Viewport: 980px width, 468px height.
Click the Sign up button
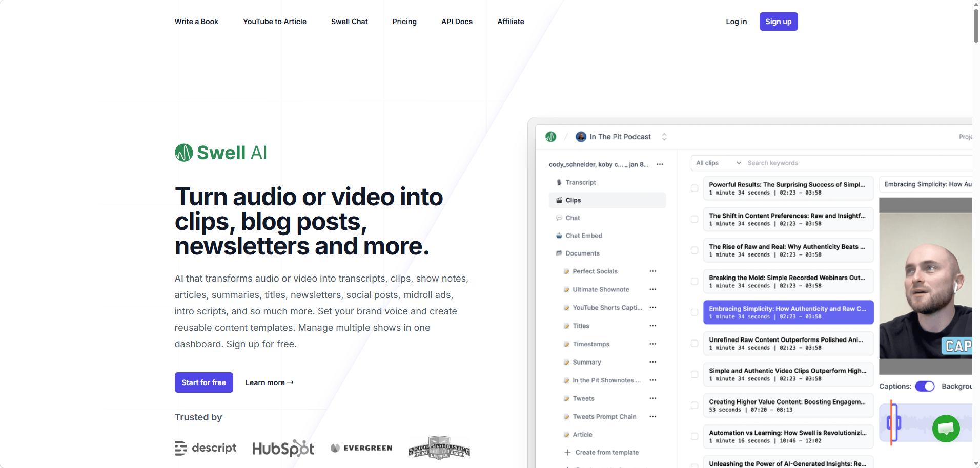click(779, 22)
